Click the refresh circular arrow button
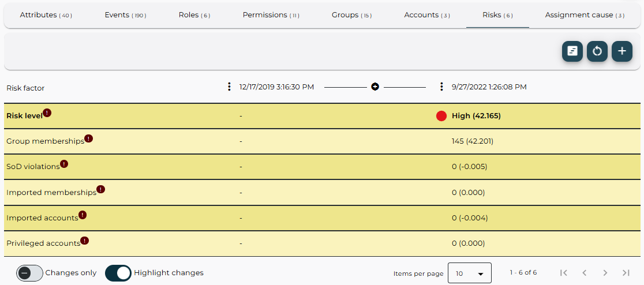The width and height of the screenshot is (644, 285). point(597,51)
